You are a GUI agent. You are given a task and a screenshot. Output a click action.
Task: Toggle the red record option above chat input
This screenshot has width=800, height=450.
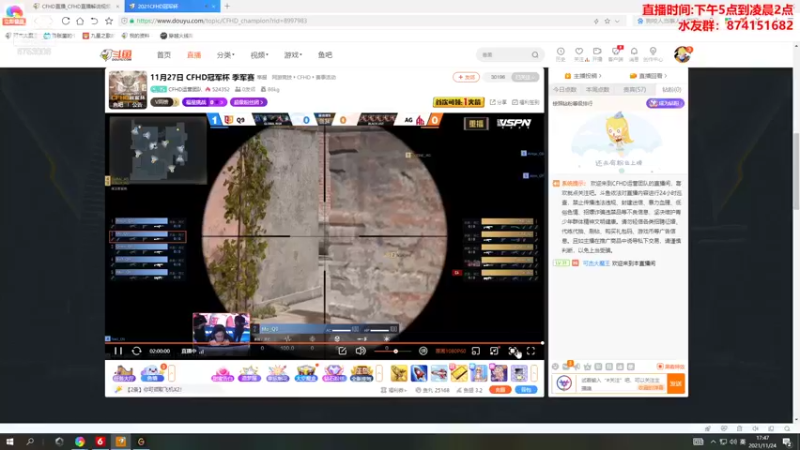pyautogui.click(x=670, y=366)
